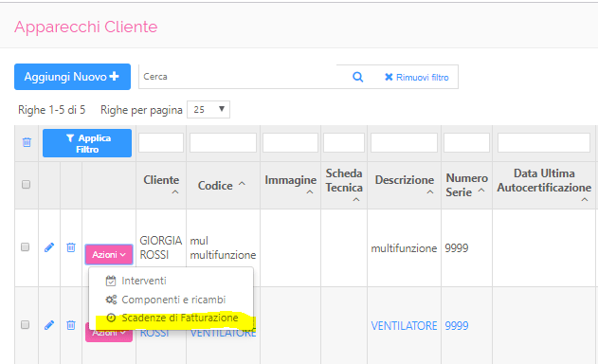Click the trash icon in filter row

point(27,142)
